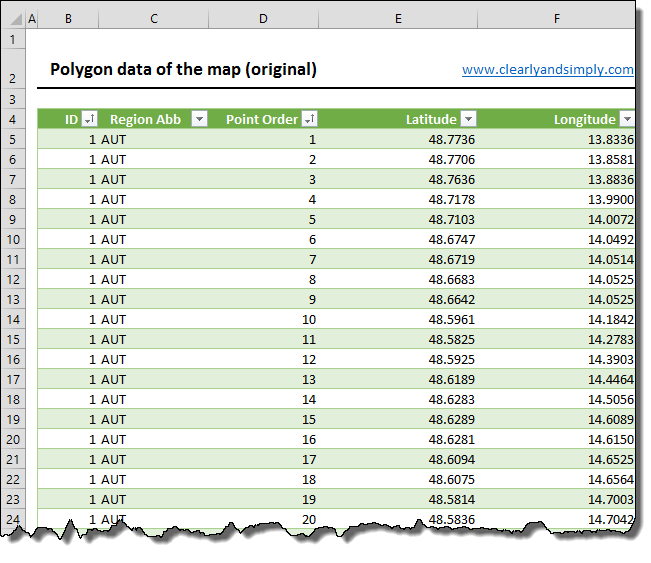Viewport: 651px width, 563px height.
Task: Select column A header
Action: click(32, 19)
